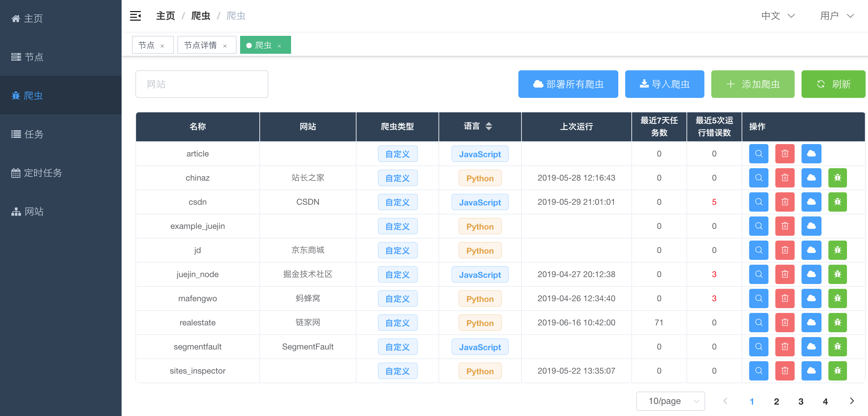Open the 10/page size selector
868x416 pixels.
click(x=670, y=401)
